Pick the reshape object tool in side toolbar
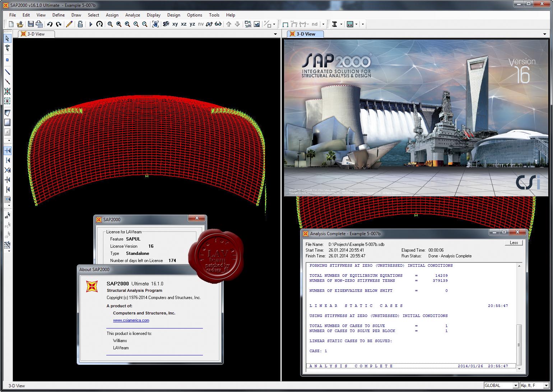The image size is (553, 392). 7,48
